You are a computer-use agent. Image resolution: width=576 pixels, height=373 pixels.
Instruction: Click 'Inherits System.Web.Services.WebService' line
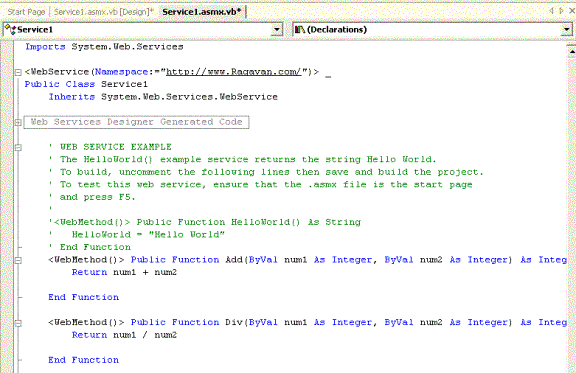click(x=163, y=97)
